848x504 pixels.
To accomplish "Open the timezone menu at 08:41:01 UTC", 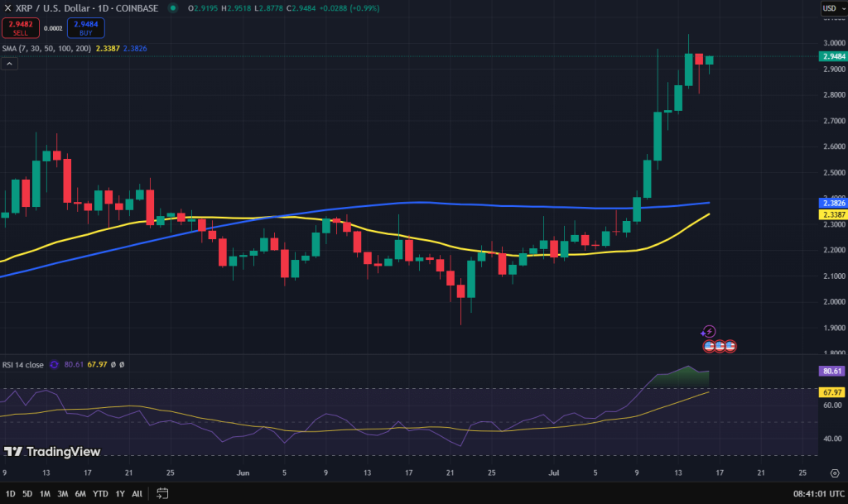I will click(x=819, y=493).
